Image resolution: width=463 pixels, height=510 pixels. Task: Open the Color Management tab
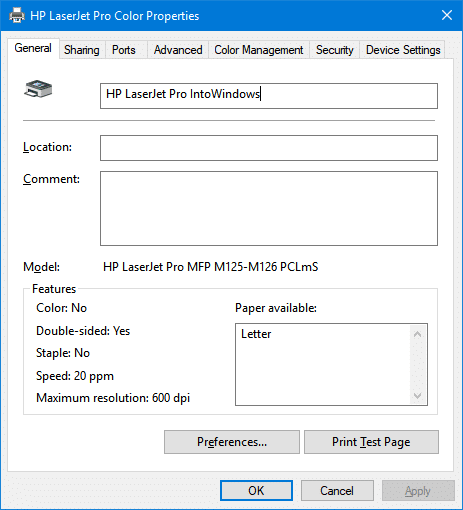[259, 50]
